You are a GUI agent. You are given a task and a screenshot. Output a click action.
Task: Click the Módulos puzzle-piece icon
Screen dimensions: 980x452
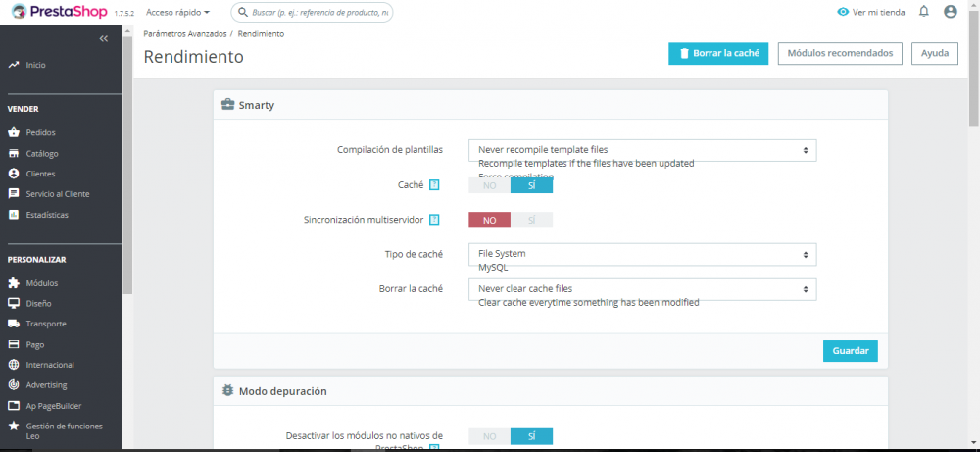(x=14, y=283)
